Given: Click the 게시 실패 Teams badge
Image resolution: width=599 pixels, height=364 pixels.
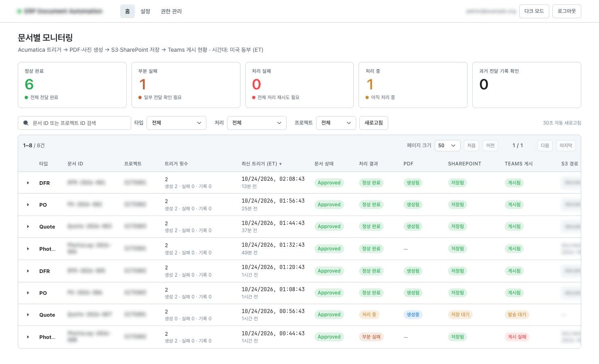Looking at the screenshot, I should click(517, 337).
